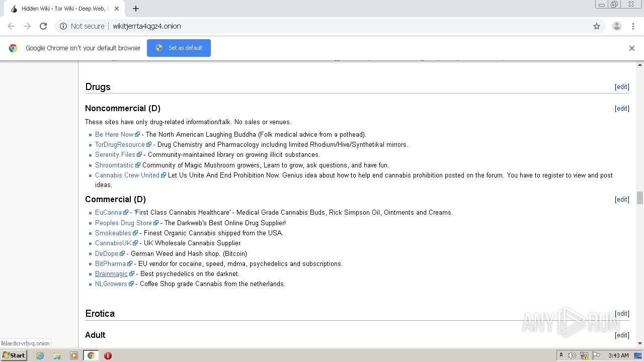Open the DeDope link

(x=107, y=253)
